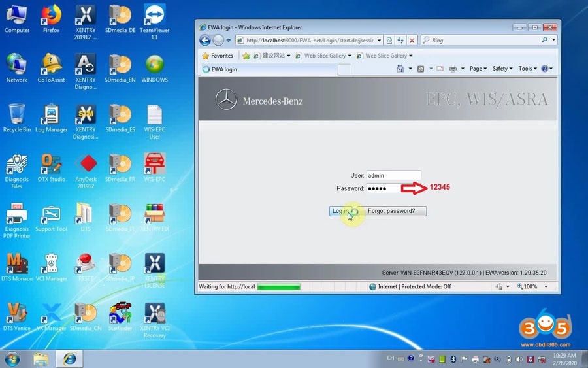Launch Log Manager desktop shortcut
This screenshot has height=368, width=588.
51,118
